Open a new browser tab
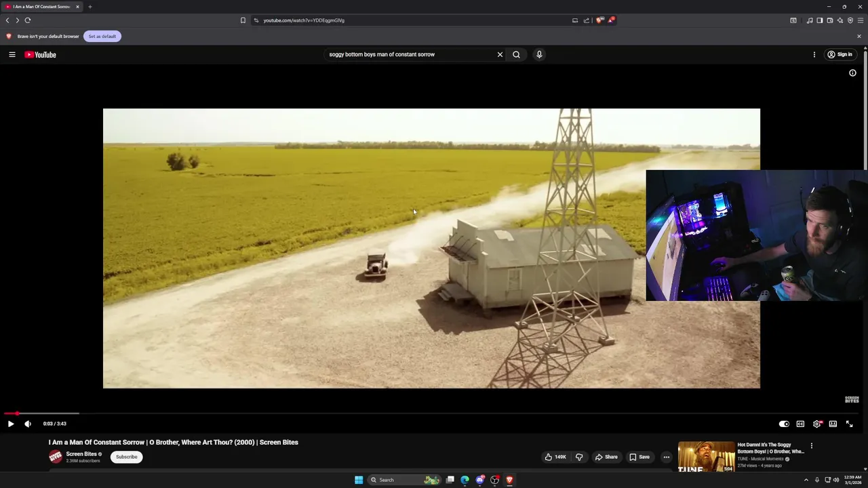Image resolution: width=868 pixels, height=488 pixels. pos(90,7)
